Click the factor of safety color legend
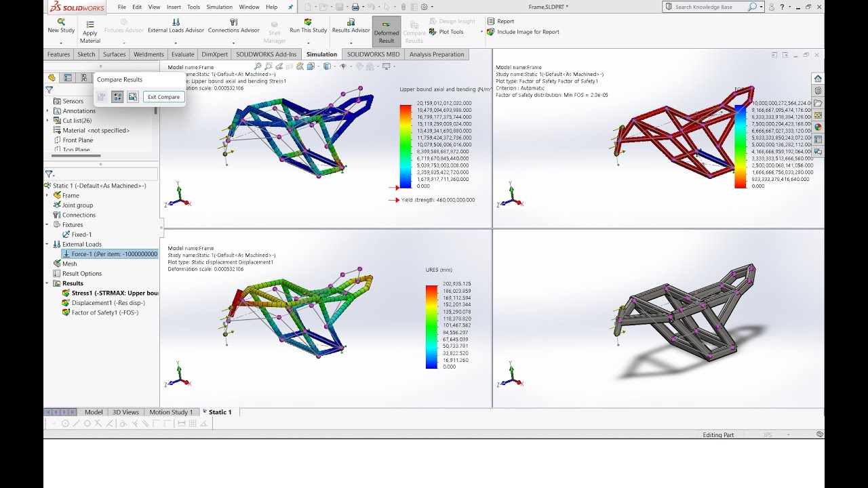 coord(740,146)
